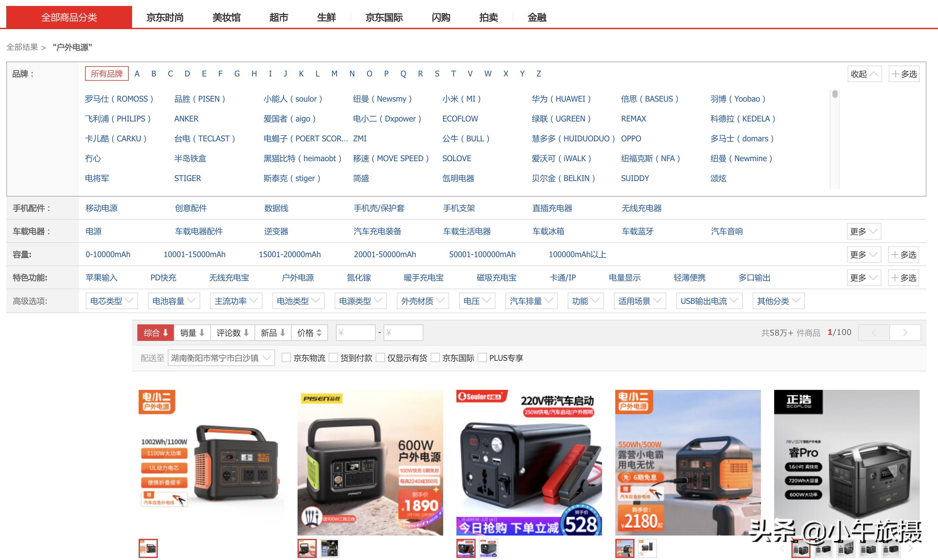Click the previous page arrow icon
This screenshot has height=560, width=938.
click(x=874, y=332)
